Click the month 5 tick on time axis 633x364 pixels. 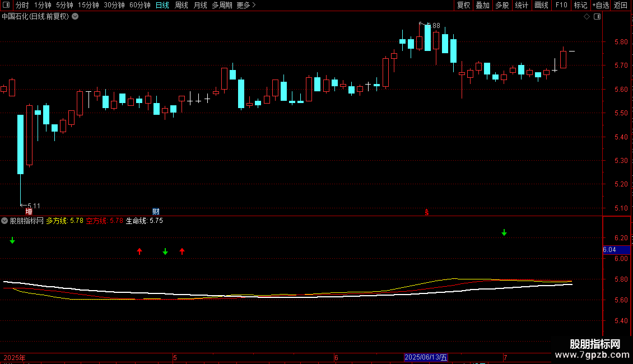click(175, 357)
